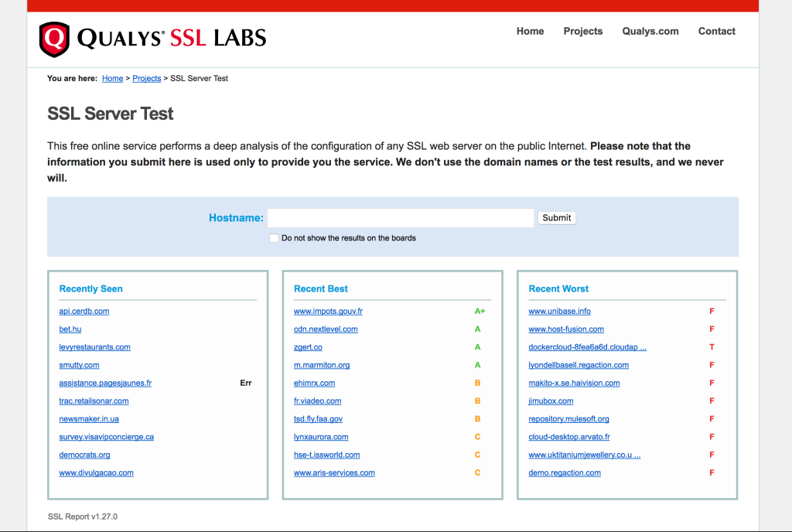792x532 pixels.
Task: Open api.cerdb.com in Recently Seen
Action: [x=84, y=312]
